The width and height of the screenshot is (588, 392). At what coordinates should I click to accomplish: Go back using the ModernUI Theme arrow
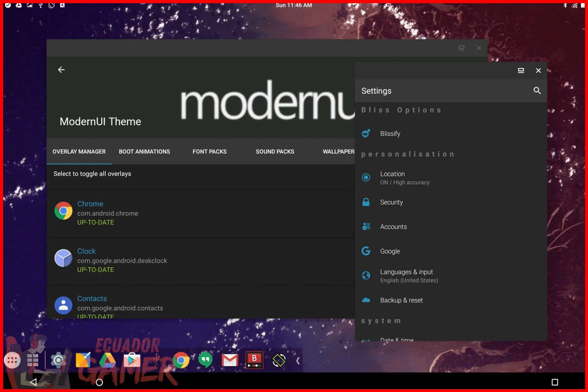pyautogui.click(x=61, y=70)
